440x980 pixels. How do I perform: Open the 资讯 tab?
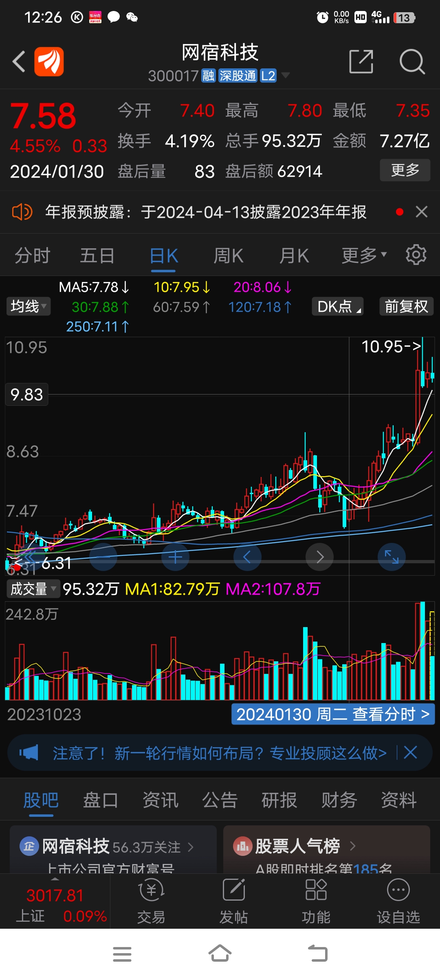161,801
